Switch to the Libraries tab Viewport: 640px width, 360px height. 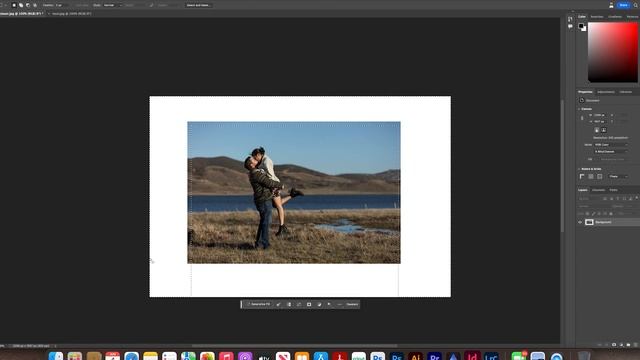click(x=626, y=92)
